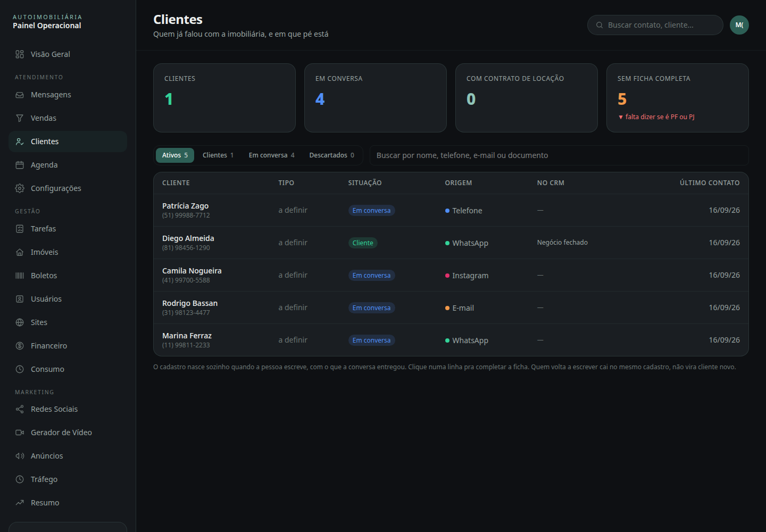Open the user avatar in the header
Image resolution: width=766 pixels, height=532 pixels.
coord(739,25)
